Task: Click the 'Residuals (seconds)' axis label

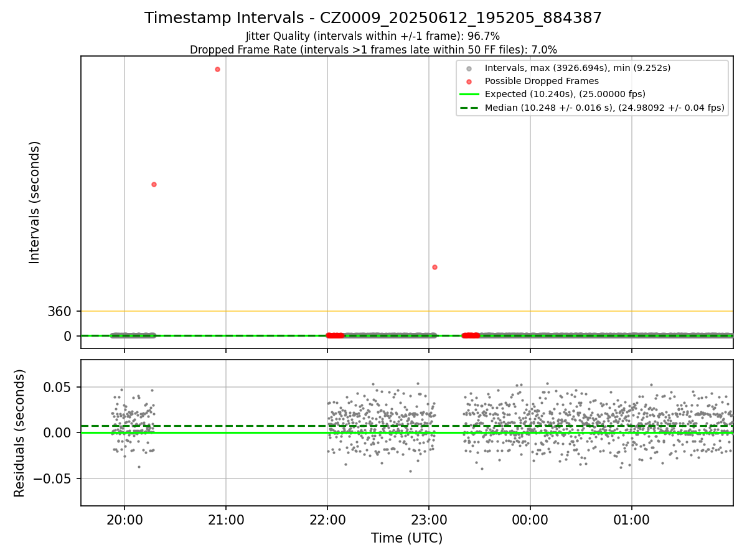Action: click(x=20, y=433)
